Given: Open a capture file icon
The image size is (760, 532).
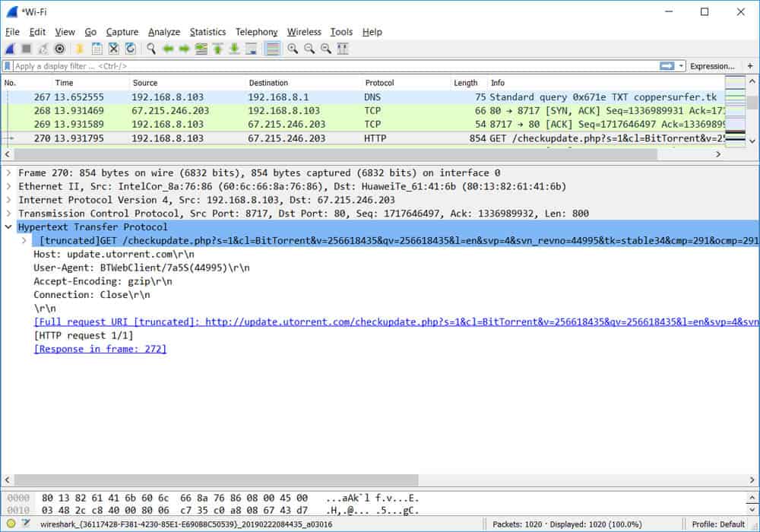Looking at the screenshot, I should click(x=80, y=49).
